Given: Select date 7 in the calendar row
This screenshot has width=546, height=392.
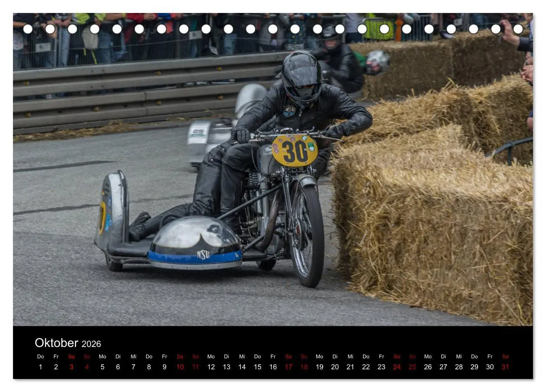Looking at the screenshot, I should tap(133, 367).
